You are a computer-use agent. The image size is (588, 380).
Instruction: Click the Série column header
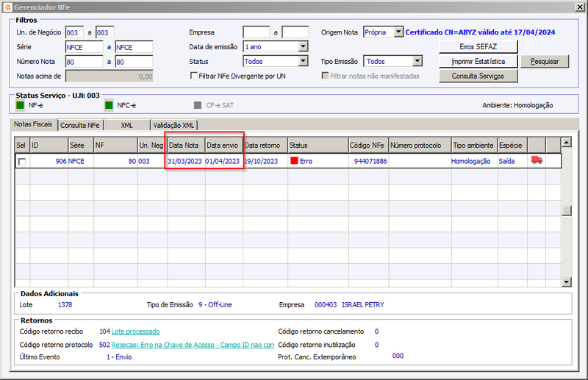click(81, 146)
